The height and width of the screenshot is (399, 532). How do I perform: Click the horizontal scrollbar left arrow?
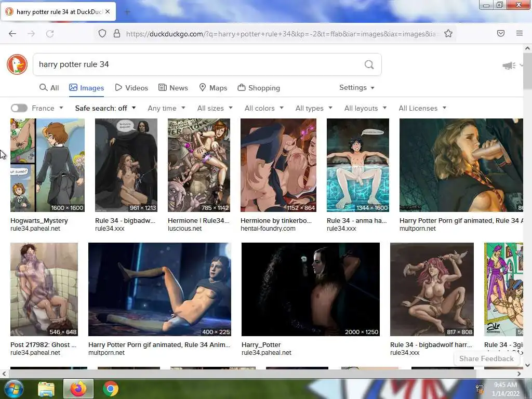click(4, 374)
